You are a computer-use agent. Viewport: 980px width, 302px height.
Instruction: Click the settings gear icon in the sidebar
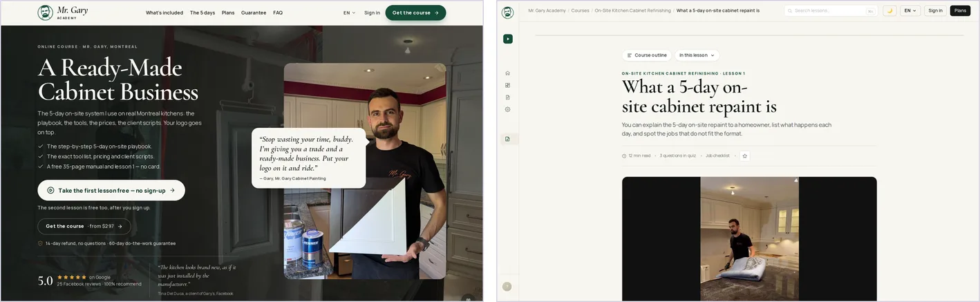pyautogui.click(x=507, y=109)
